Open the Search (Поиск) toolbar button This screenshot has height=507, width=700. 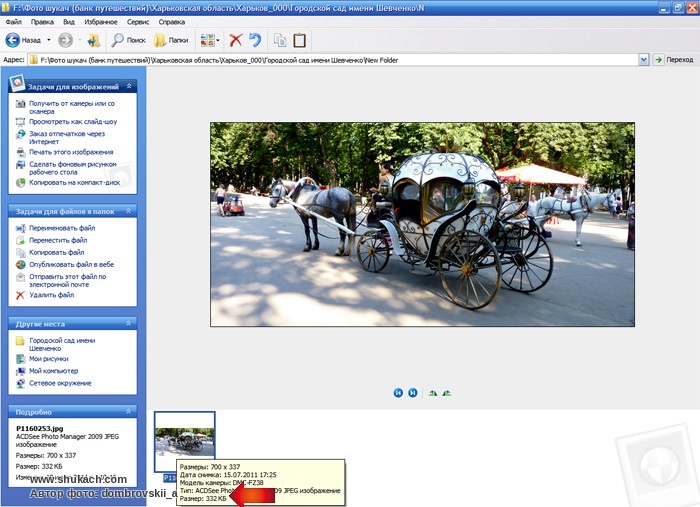click(x=129, y=40)
